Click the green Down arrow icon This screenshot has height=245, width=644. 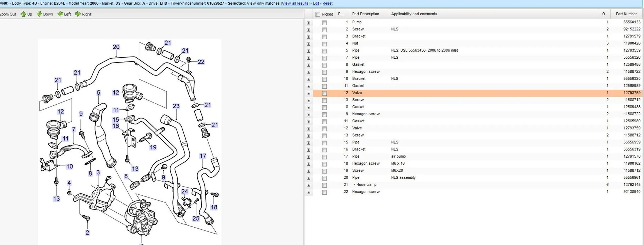click(39, 14)
